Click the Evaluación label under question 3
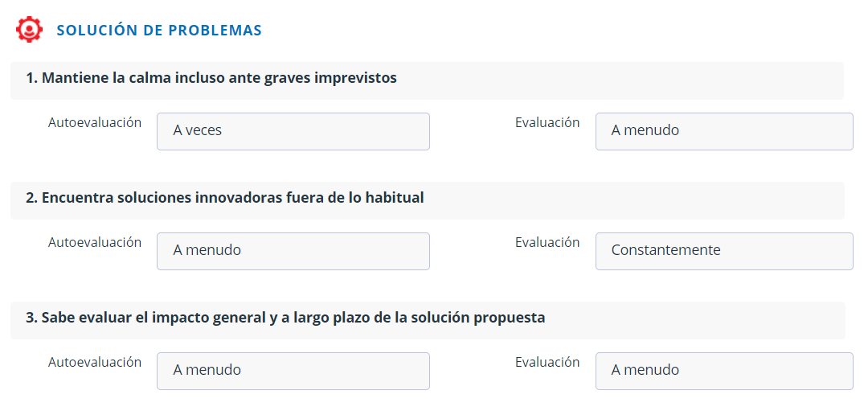The width and height of the screenshot is (868, 411). click(x=547, y=363)
